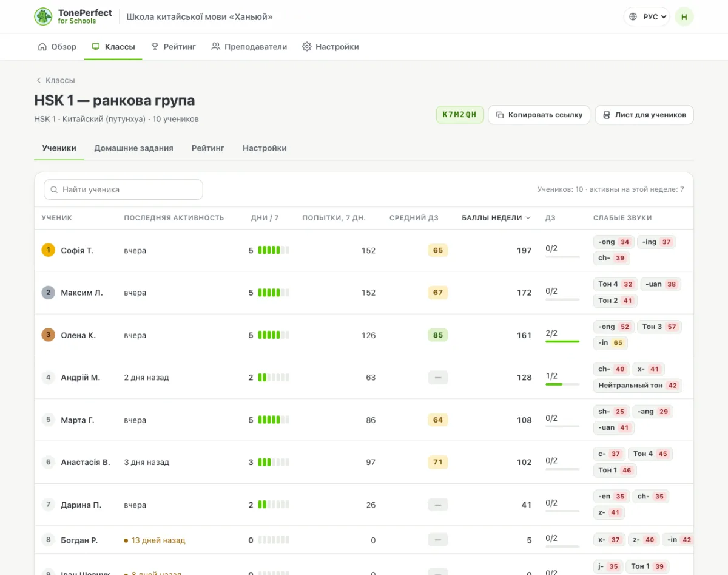The height and width of the screenshot is (575, 728).
Task: Click Нейтральный тон 42 tag
Action: 638,386
